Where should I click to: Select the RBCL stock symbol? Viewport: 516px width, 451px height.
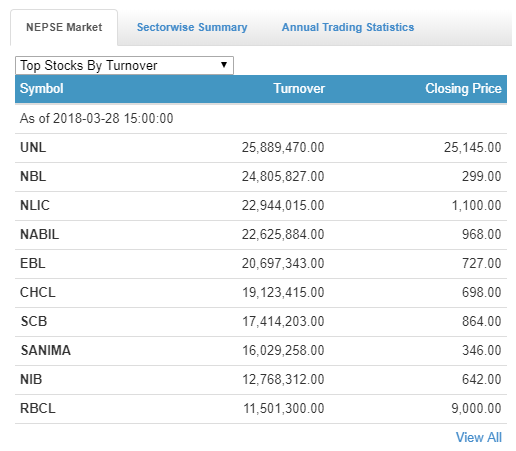[x=38, y=408]
